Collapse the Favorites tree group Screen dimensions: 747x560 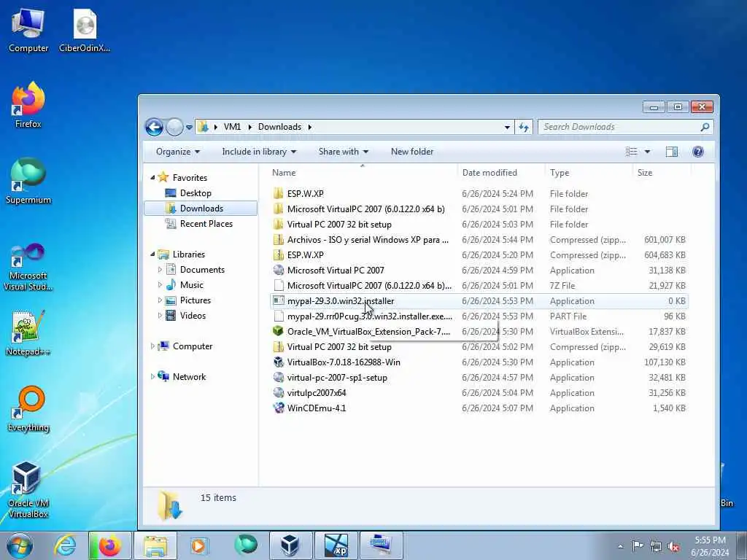click(x=152, y=178)
